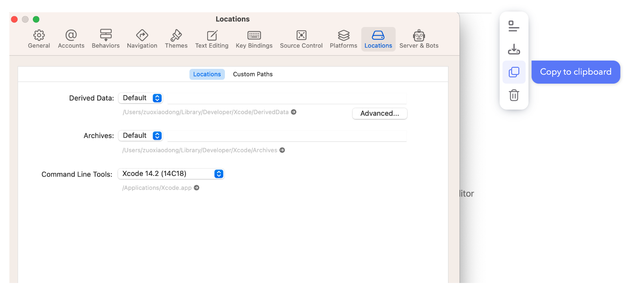This screenshot has width=644, height=292.
Task: Close the Locations preferences window
Action: coord(14,19)
